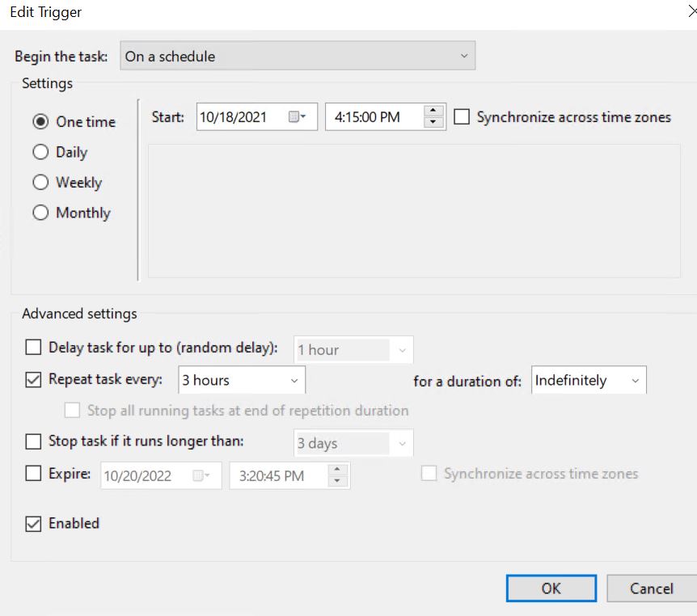The width and height of the screenshot is (697, 616).
Task: Check Delay task for up to (random delay)
Action: pos(33,347)
